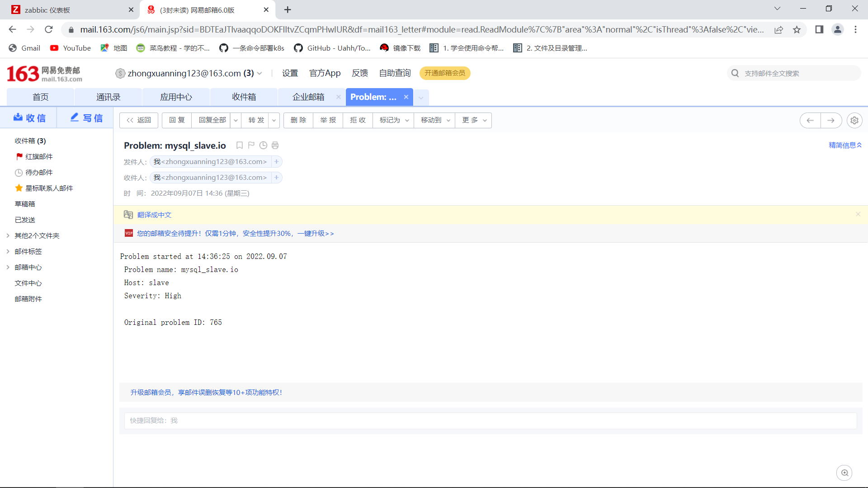This screenshot has width=868, height=488.
Task: Set a reminder with the clock icon
Action: tap(263, 145)
